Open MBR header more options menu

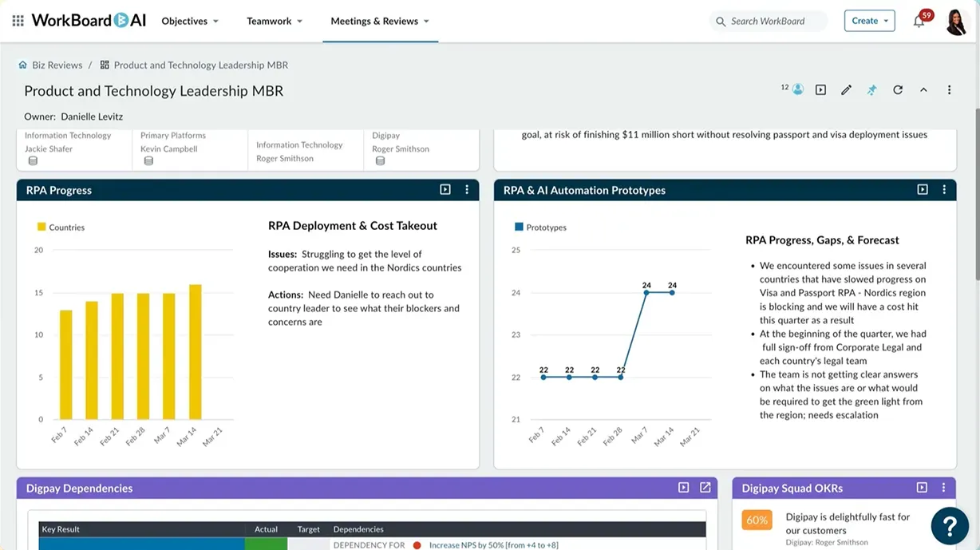click(x=949, y=90)
